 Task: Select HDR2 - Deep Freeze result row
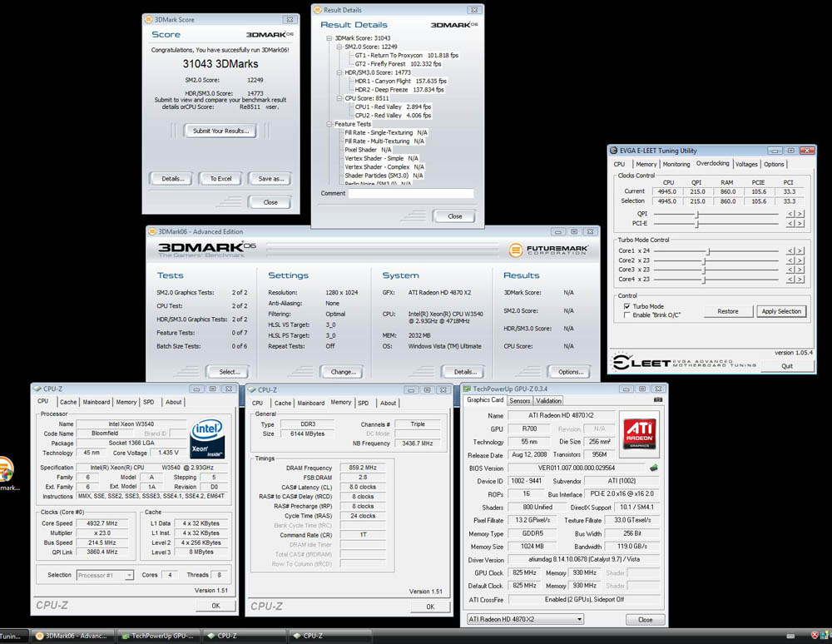[399, 90]
